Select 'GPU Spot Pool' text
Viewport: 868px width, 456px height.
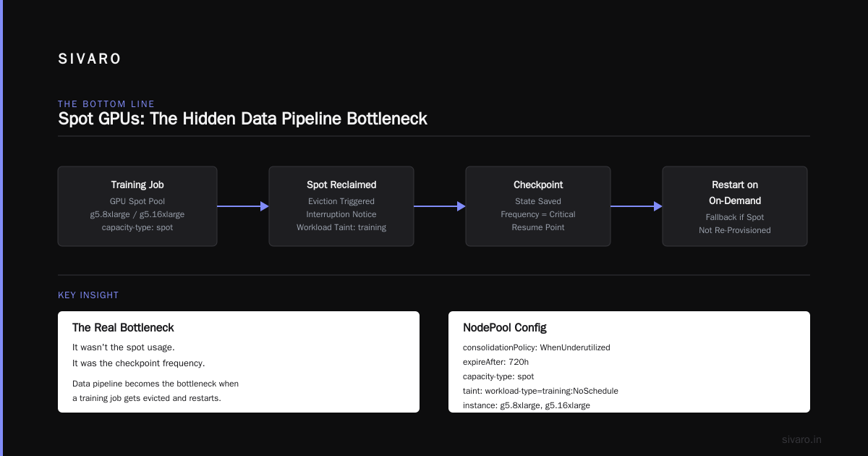pyautogui.click(x=137, y=201)
